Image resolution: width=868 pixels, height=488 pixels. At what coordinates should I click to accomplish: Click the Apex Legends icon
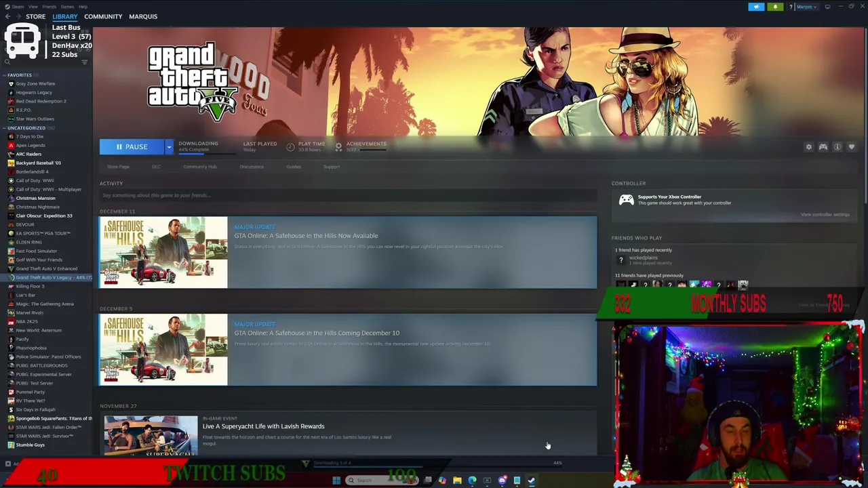point(11,145)
